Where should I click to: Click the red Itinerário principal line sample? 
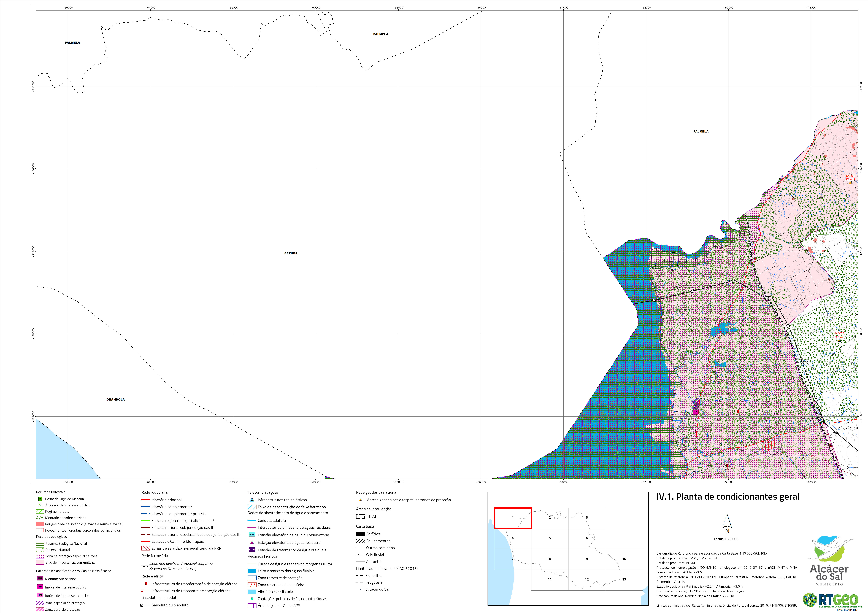(x=146, y=500)
